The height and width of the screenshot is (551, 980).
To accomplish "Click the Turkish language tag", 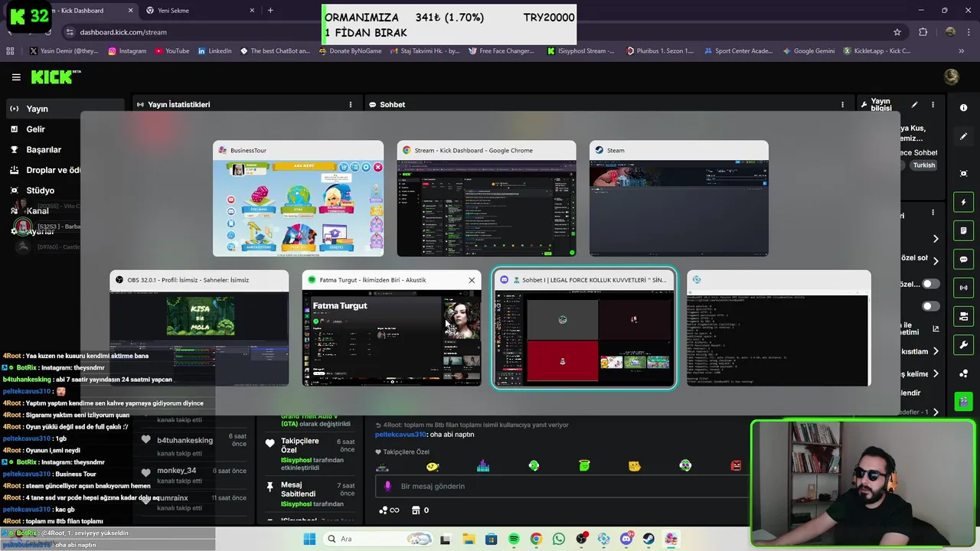I will pyautogui.click(x=924, y=165).
